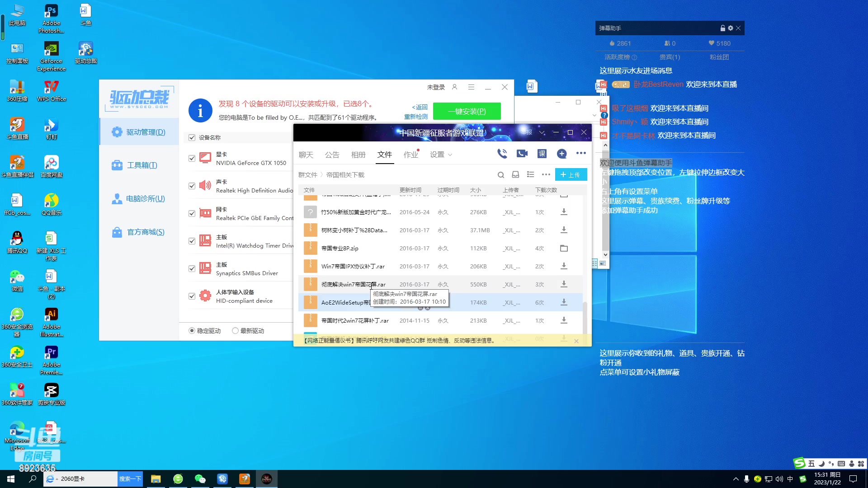Toggle the lock icon in 弹幕助手
Viewport: 868px width, 488px height.
pyautogui.click(x=722, y=28)
